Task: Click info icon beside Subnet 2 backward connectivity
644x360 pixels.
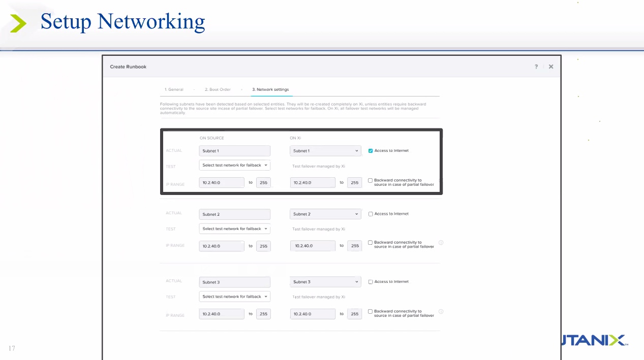Action: click(x=441, y=243)
